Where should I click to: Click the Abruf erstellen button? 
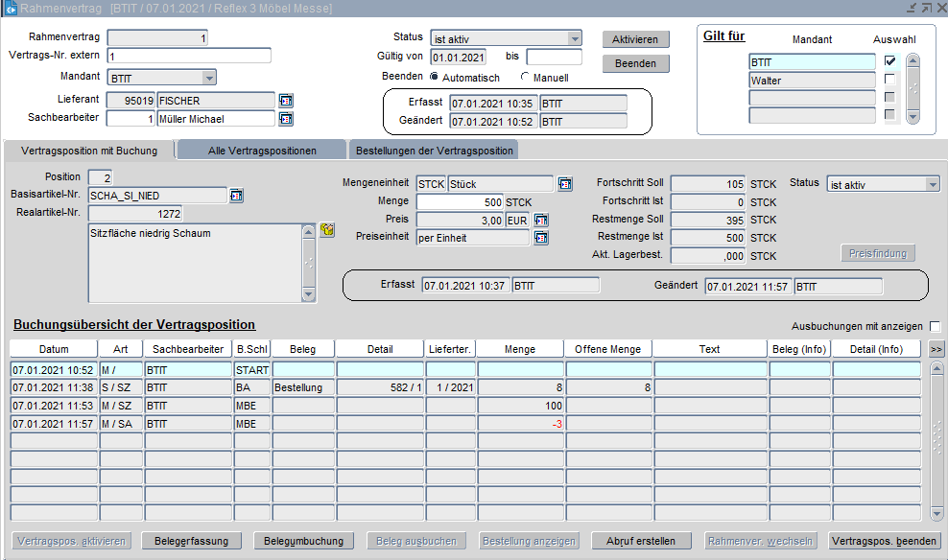click(640, 541)
